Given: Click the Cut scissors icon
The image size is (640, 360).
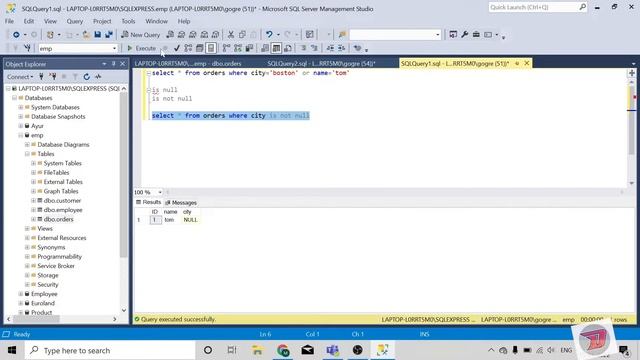Looking at the screenshot, I should click(x=231, y=35).
